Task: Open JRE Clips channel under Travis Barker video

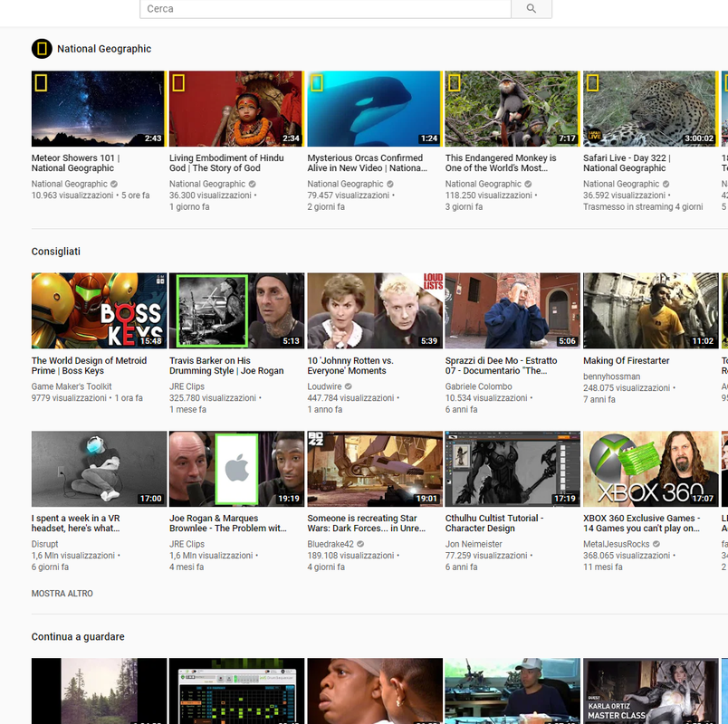Action: click(x=187, y=386)
